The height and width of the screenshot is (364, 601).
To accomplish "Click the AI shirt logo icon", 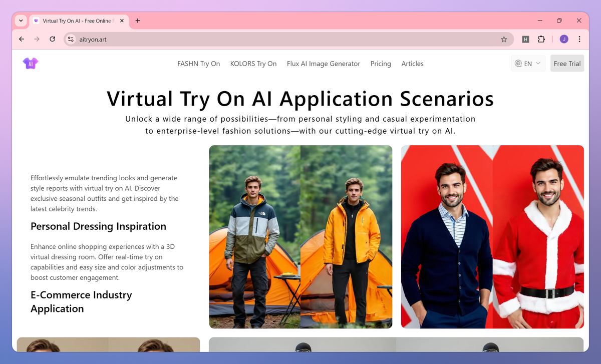I will click(x=31, y=63).
